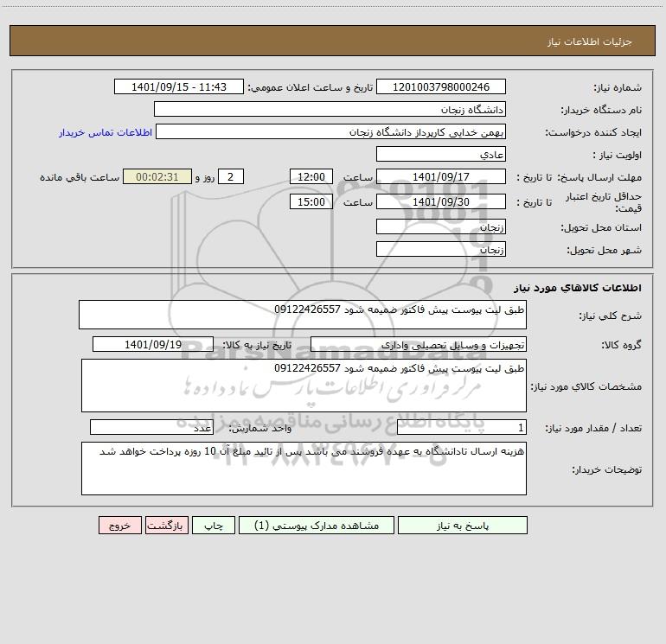Viewport: 666px width, 644px height.
Task: Click the گروه کالا field تجهیزات و وسایل
Action: [x=419, y=344]
